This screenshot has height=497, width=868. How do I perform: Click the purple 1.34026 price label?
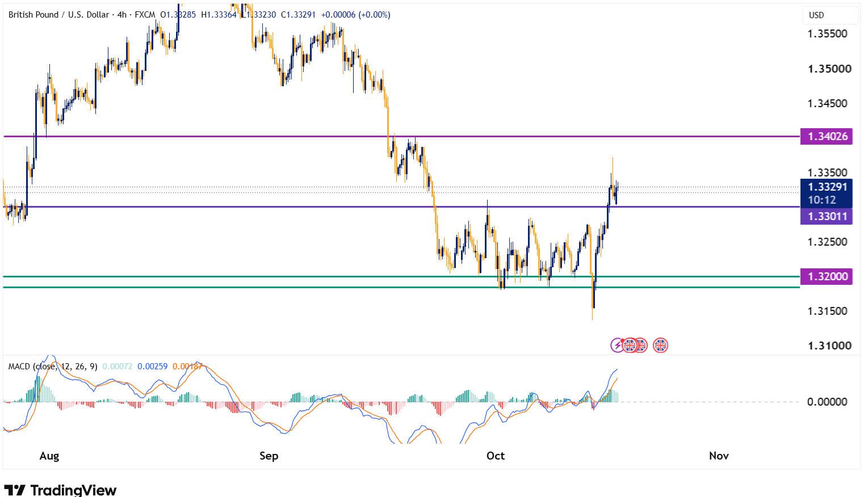[x=827, y=136]
